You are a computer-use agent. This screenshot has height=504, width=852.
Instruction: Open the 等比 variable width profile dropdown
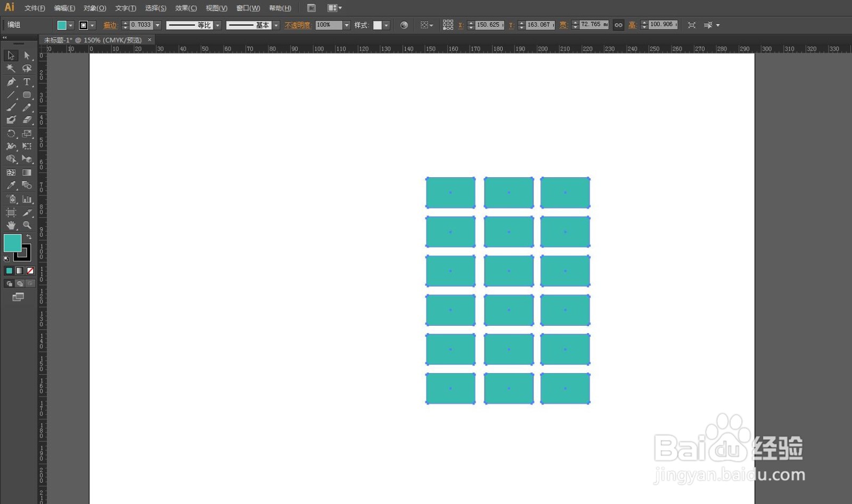point(218,25)
